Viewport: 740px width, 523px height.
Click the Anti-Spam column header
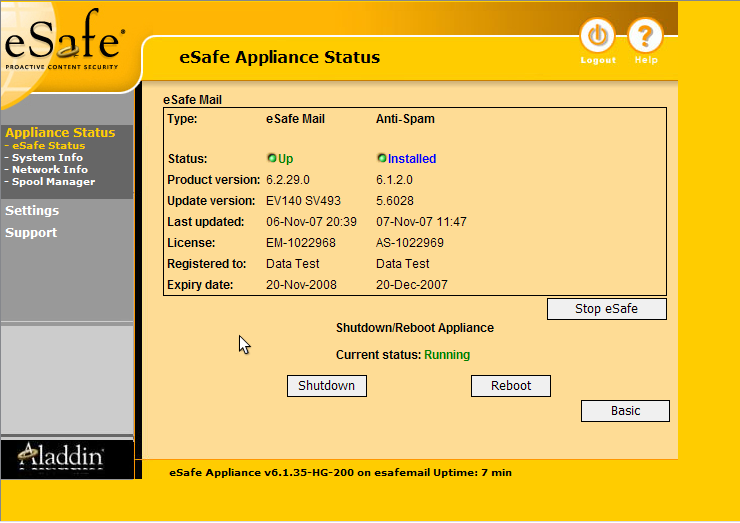[x=405, y=119]
